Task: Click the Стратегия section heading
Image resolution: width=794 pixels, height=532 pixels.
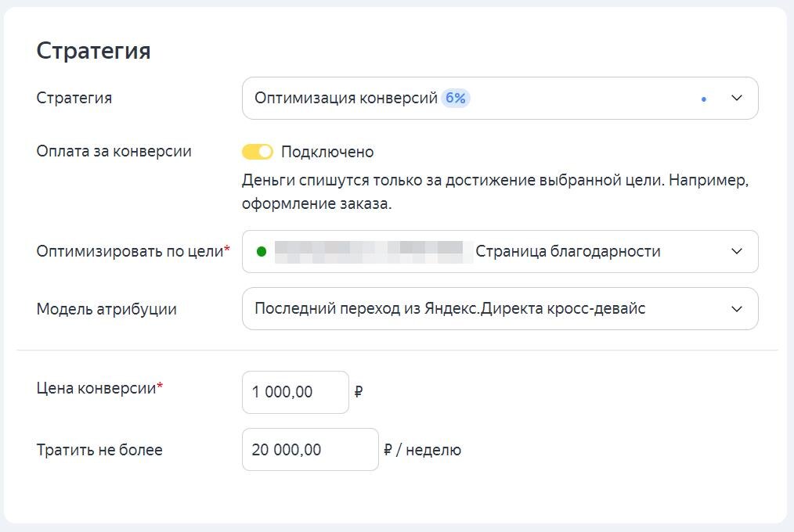Action: point(95,49)
